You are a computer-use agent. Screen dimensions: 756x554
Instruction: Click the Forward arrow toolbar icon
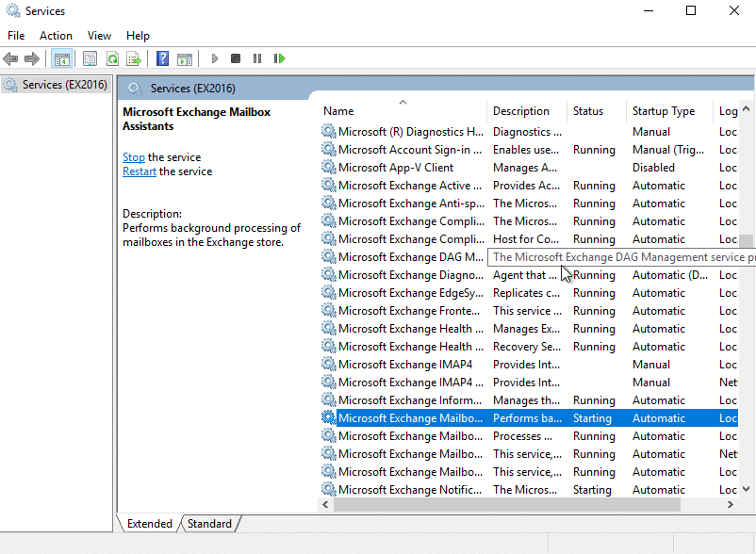point(32,58)
